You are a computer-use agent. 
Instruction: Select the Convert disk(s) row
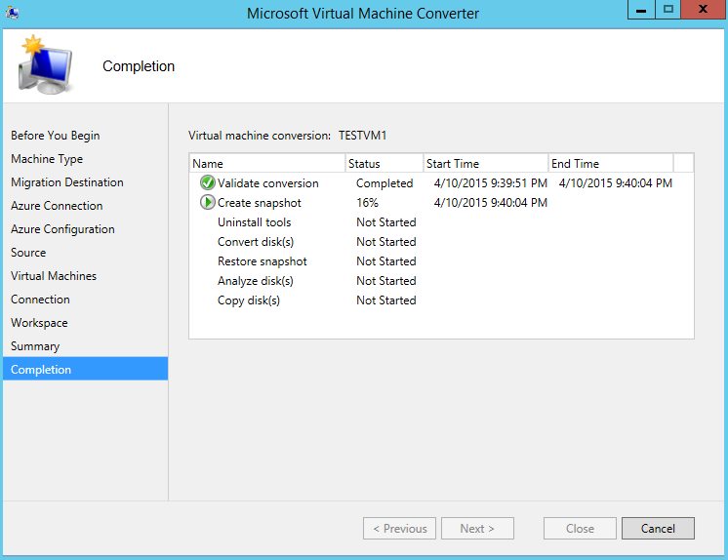[x=441, y=241]
